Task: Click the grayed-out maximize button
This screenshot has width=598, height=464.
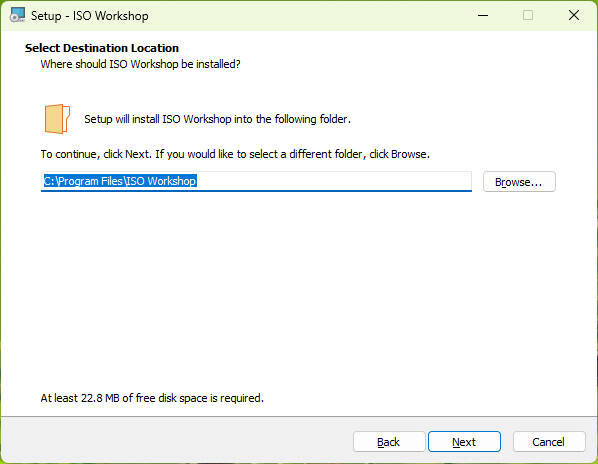Action: click(x=528, y=15)
